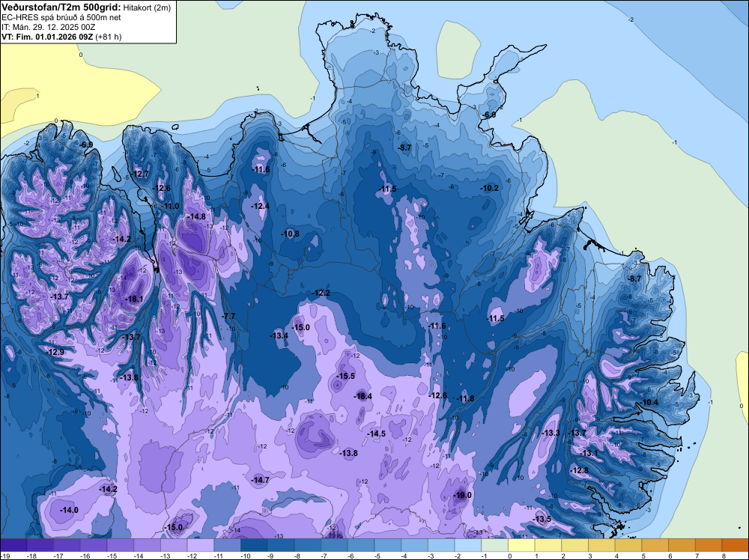Viewport: 749px width, 560px height.
Task: Click the -12.2 temperature value
Action: pos(321,293)
